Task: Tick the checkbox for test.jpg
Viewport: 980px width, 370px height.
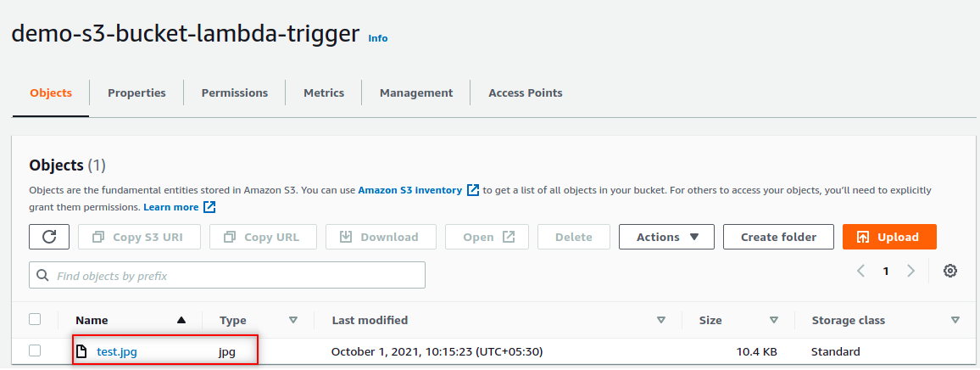Action: pyautogui.click(x=35, y=350)
